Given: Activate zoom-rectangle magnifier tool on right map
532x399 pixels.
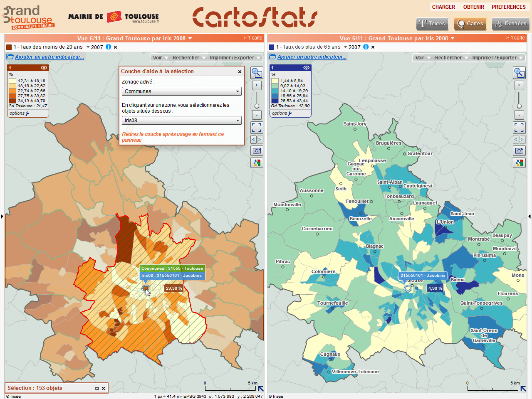Looking at the screenshot, I should (519, 73).
